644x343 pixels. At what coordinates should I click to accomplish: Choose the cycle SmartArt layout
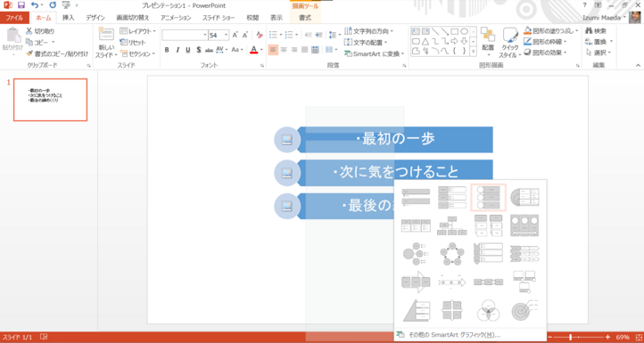coord(452,255)
